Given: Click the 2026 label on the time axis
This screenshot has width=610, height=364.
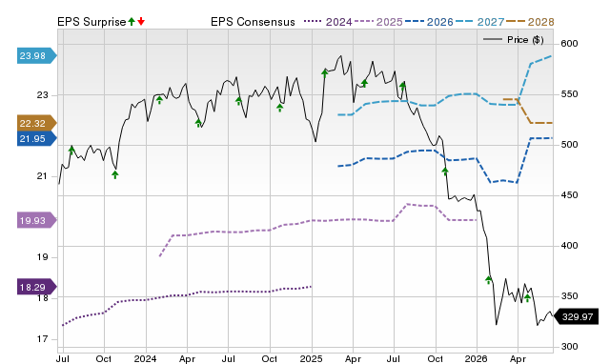Looking at the screenshot, I should point(477,359).
